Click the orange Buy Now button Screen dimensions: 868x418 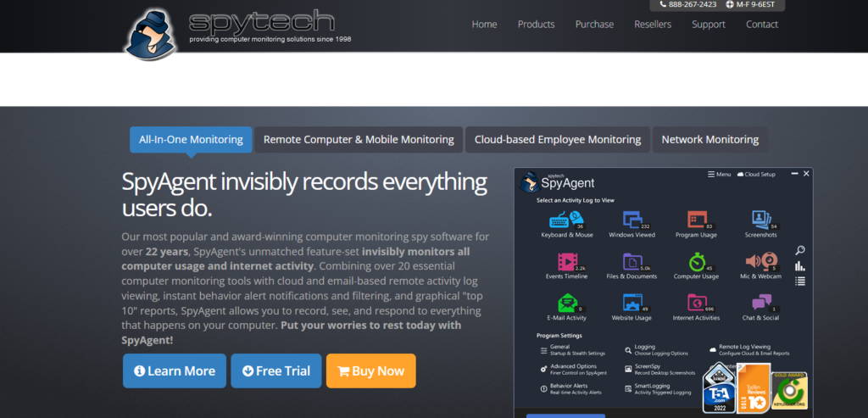(371, 371)
